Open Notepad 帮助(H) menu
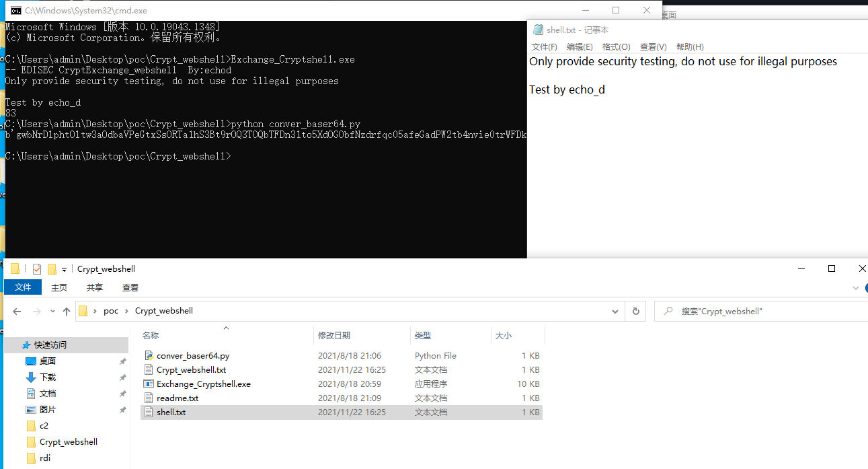The width and height of the screenshot is (868, 469). 690,47
